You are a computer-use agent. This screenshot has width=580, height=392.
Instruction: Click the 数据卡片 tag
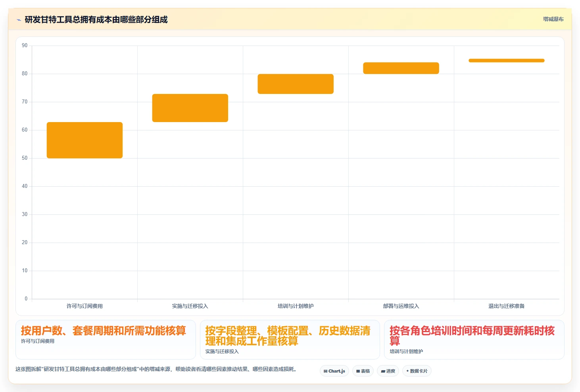pos(417,371)
